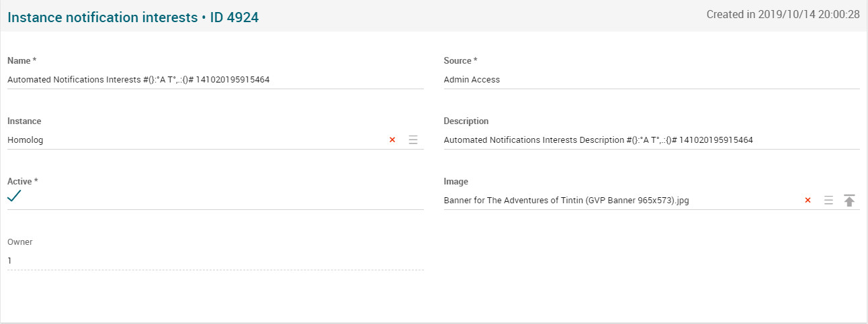The height and width of the screenshot is (324, 868).
Task: Click the Tintin banner image filename
Action: pyautogui.click(x=566, y=201)
